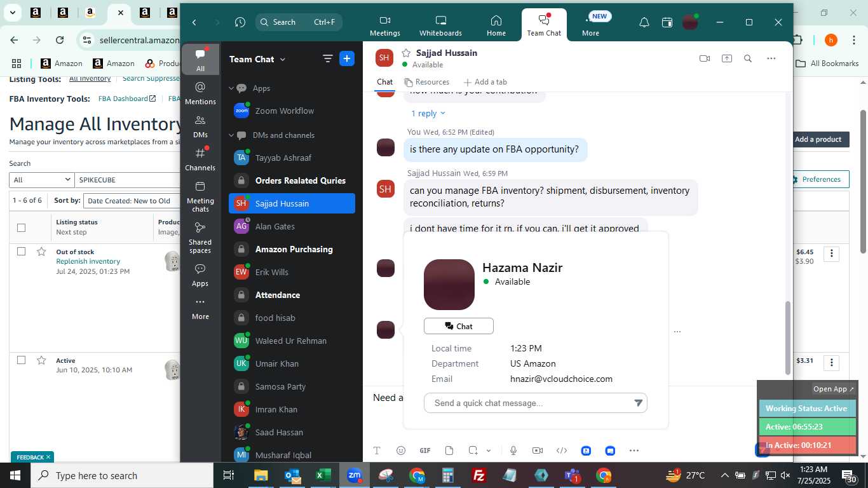Open Preferences button in Seller Central
Screen dimensions: 868x488
818,180
